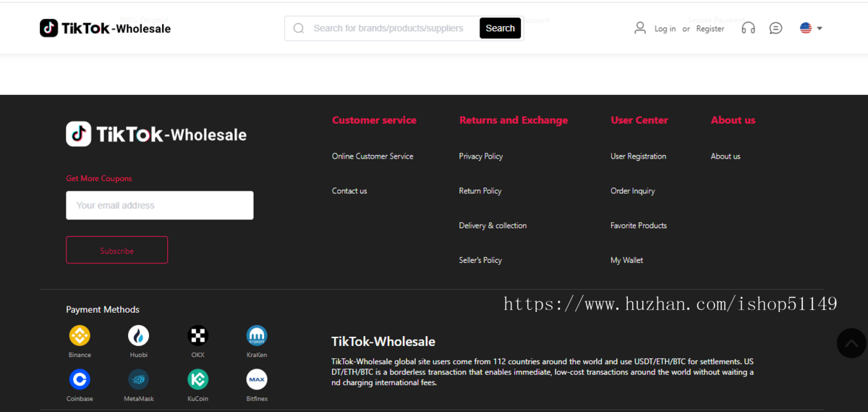Click the Register link
This screenshot has height=412, width=868.
710,29
